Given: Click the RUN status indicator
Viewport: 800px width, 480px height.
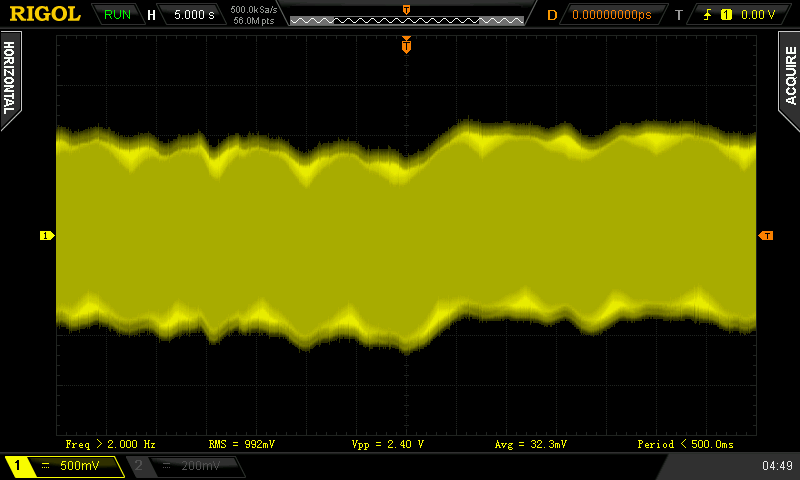Looking at the screenshot, I should (x=117, y=14).
